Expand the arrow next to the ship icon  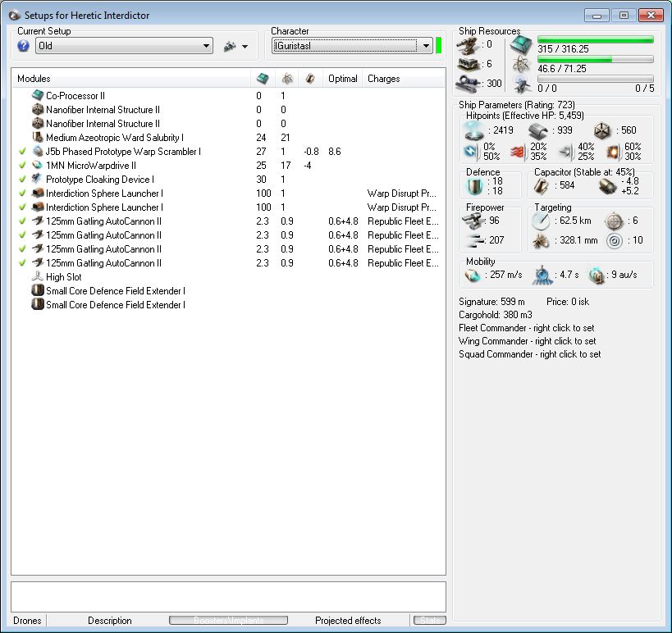click(245, 46)
